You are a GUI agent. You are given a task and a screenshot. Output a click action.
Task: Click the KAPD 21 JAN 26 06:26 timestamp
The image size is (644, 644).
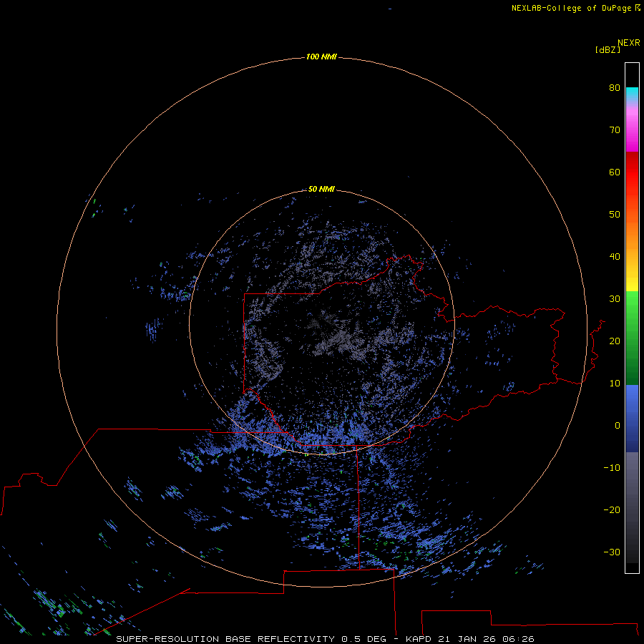pyautogui.click(x=470, y=639)
